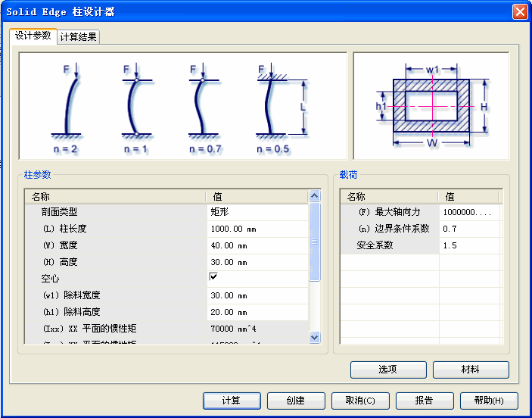The width and height of the screenshot is (532, 418).
Task: Open the 报告 report button
Action: coord(425,401)
